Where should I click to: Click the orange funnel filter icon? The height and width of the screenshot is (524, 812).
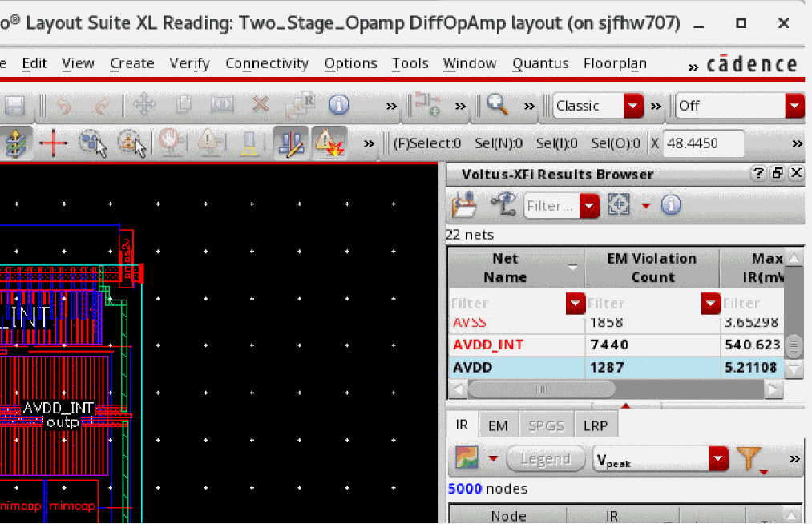click(749, 458)
